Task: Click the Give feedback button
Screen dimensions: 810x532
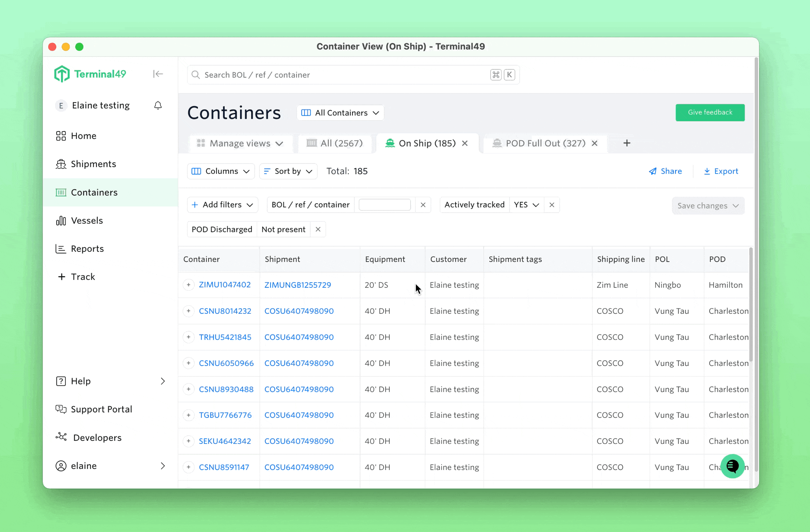Action: tap(710, 113)
